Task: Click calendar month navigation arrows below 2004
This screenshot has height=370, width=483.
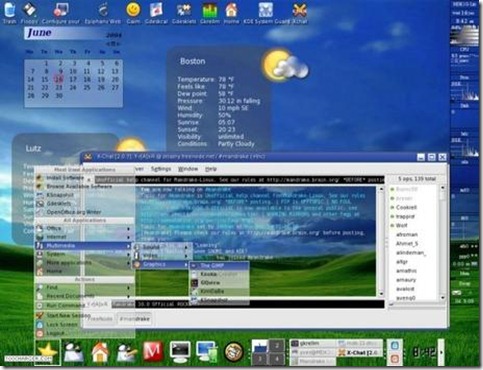Action: tap(113, 44)
